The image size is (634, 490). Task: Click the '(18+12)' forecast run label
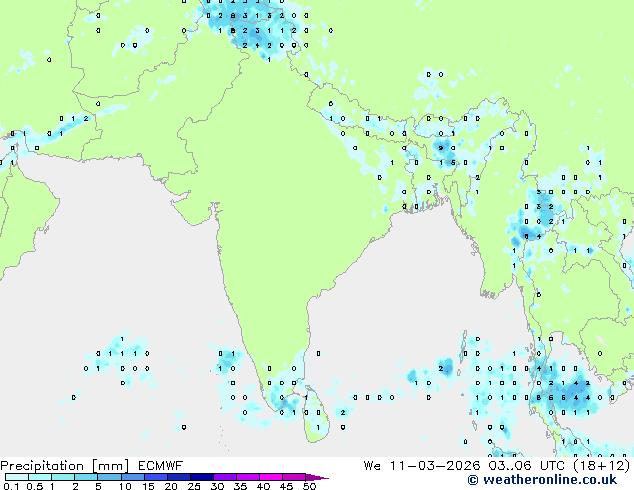[602, 466]
